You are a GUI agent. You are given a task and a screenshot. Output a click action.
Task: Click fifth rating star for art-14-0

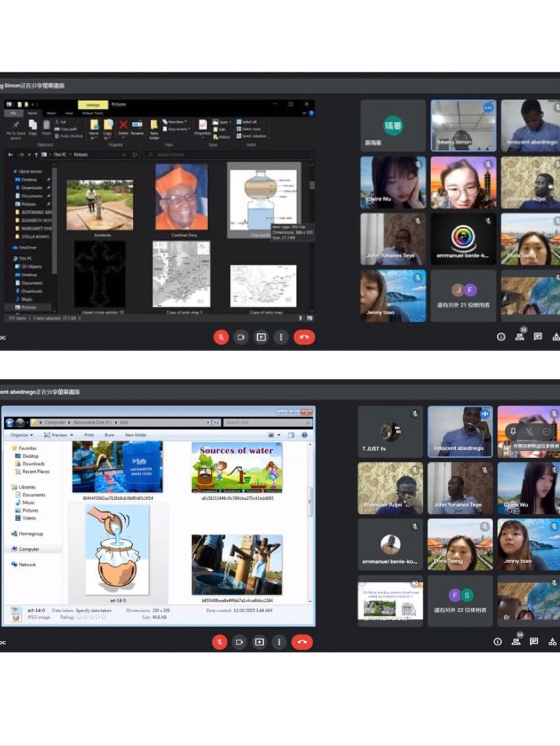point(104,617)
